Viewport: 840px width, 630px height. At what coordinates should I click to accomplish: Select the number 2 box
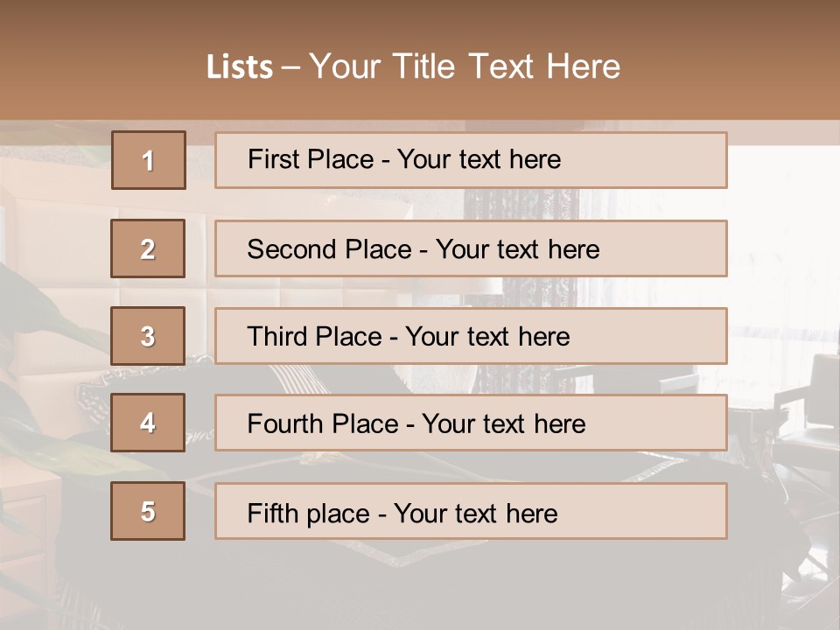pyautogui.click(x=148, y=248)
